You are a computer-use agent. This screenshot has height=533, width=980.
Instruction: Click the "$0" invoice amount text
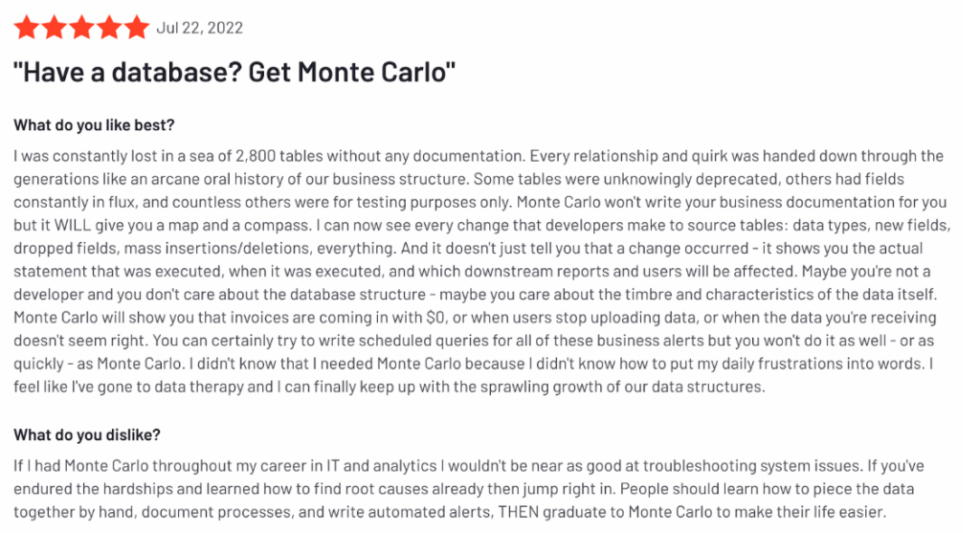tap(435, 318)
